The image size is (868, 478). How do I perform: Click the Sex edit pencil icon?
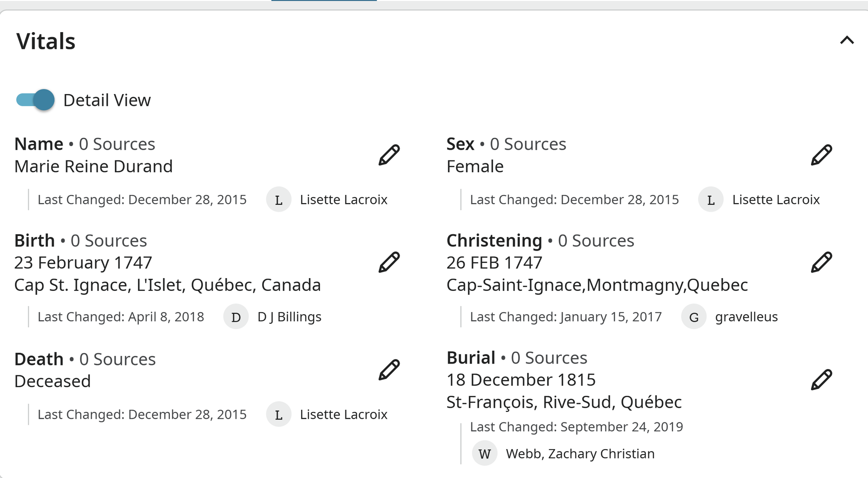821,155
